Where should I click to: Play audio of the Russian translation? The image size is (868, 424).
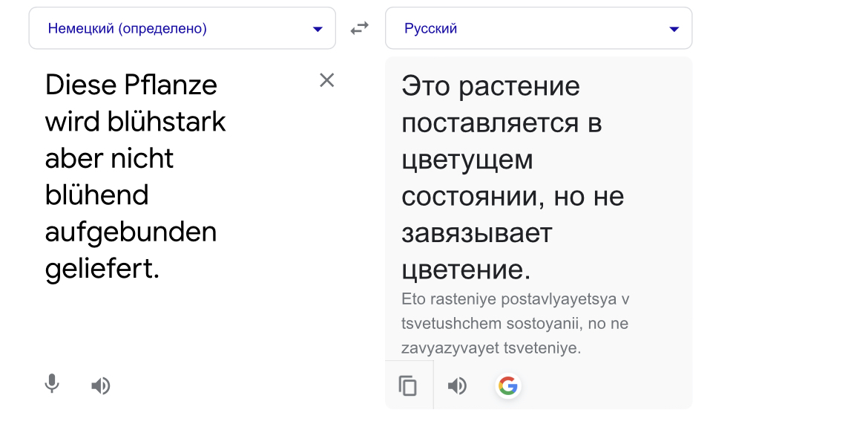click(457, 385)
